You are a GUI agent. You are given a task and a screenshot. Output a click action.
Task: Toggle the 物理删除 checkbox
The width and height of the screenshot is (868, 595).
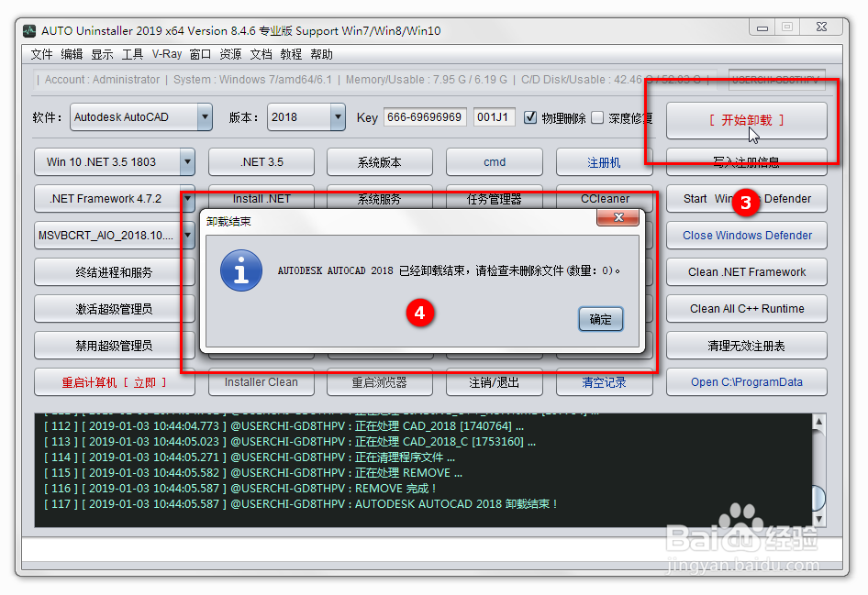[530, 117]
